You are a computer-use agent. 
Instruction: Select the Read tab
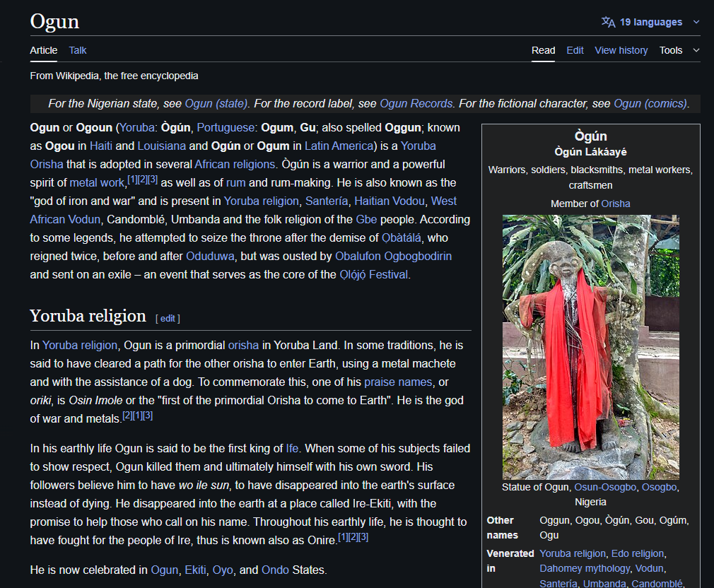point(543,50)
